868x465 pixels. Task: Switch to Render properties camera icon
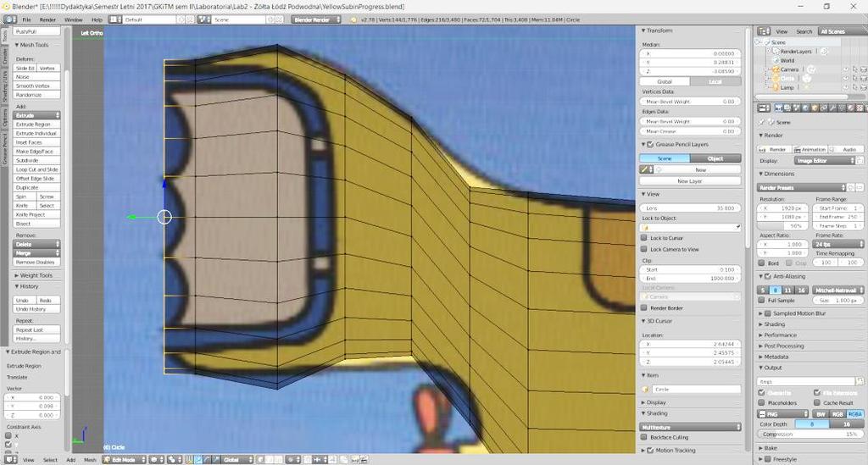point(779,108)
